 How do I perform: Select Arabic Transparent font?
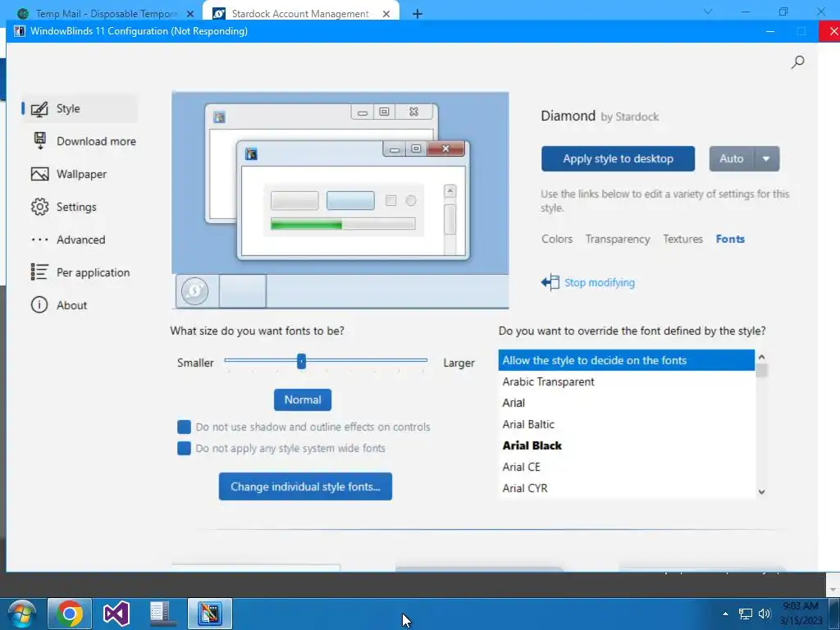point(626,381)
